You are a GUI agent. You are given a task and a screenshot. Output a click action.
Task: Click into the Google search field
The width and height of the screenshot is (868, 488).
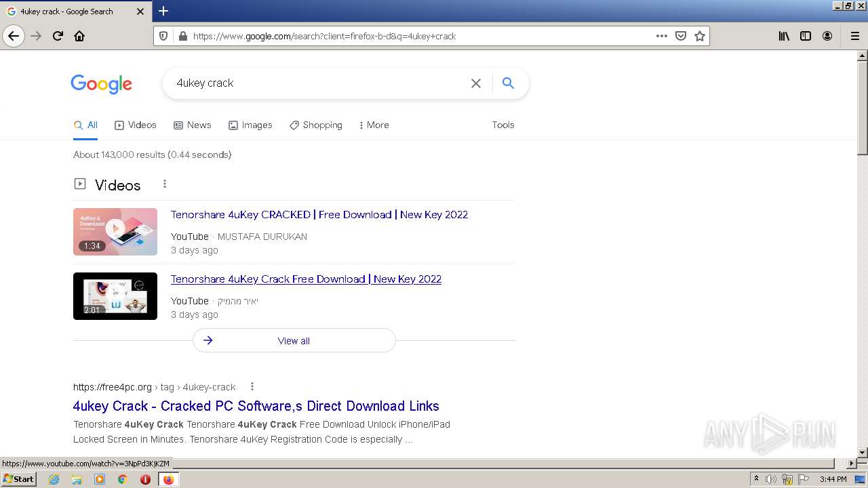coord(319,83)
